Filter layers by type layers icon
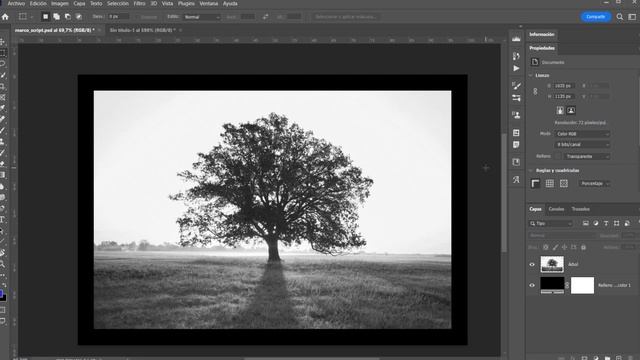This screenshot has width=640, height=360. [x=606, y=223]
